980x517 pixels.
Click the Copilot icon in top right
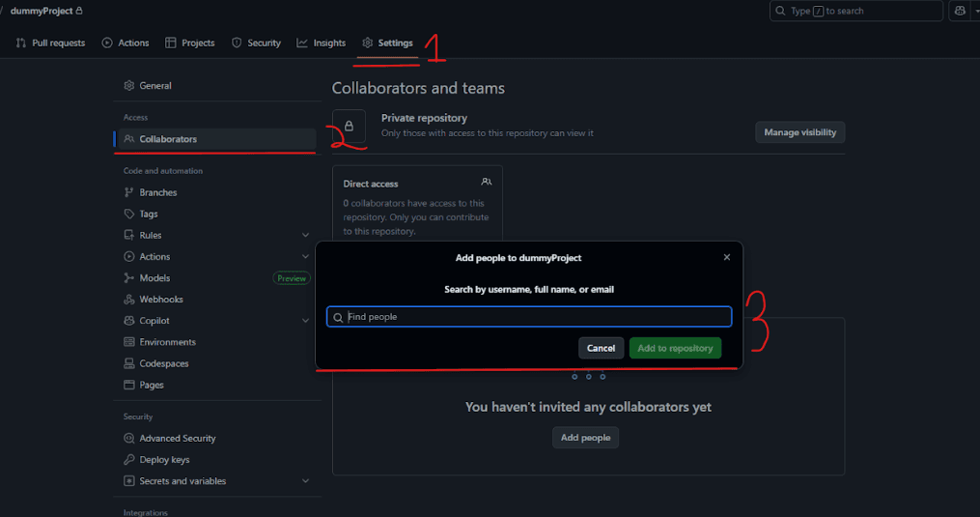960,11
